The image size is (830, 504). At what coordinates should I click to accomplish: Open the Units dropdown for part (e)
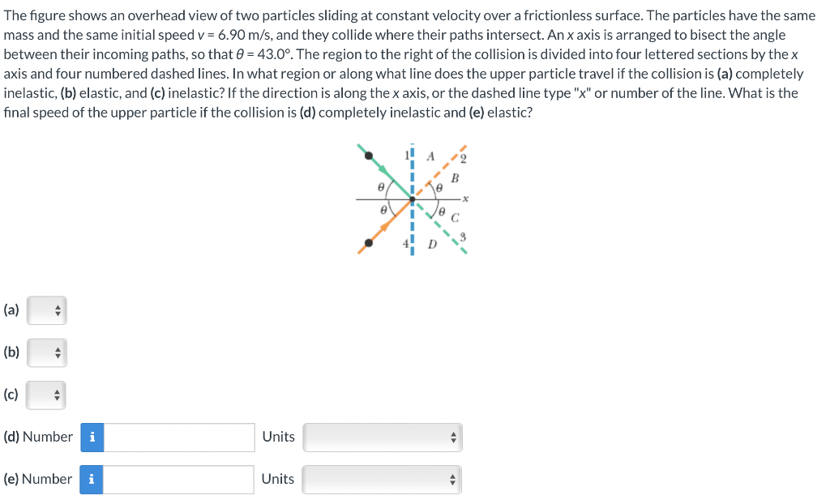click(x=381, y=479)
